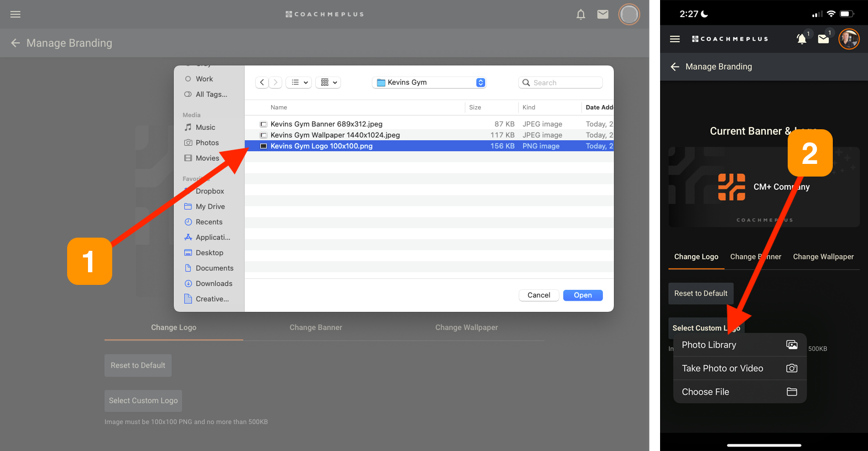
Task: Sort files by Size column
Action: (475, 107)
